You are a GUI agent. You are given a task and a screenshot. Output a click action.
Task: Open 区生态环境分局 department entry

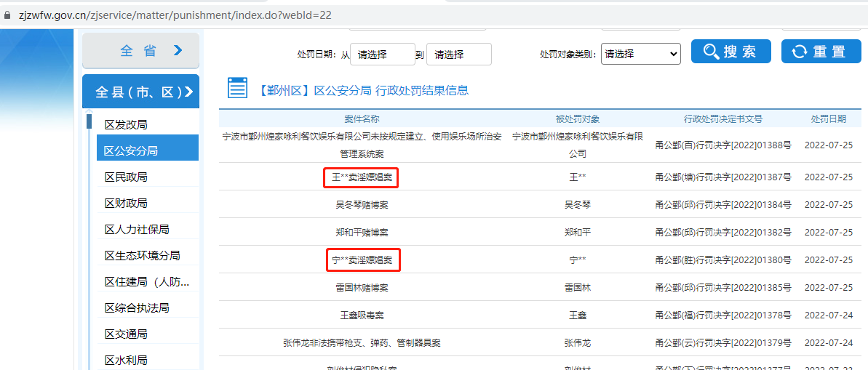(142, 256)
